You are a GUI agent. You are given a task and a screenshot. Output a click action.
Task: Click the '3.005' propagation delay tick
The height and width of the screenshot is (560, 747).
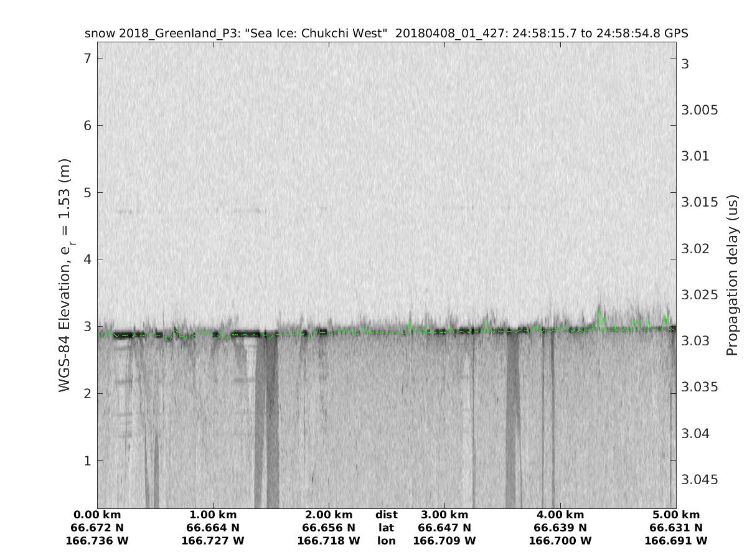(x=700, y=110)
